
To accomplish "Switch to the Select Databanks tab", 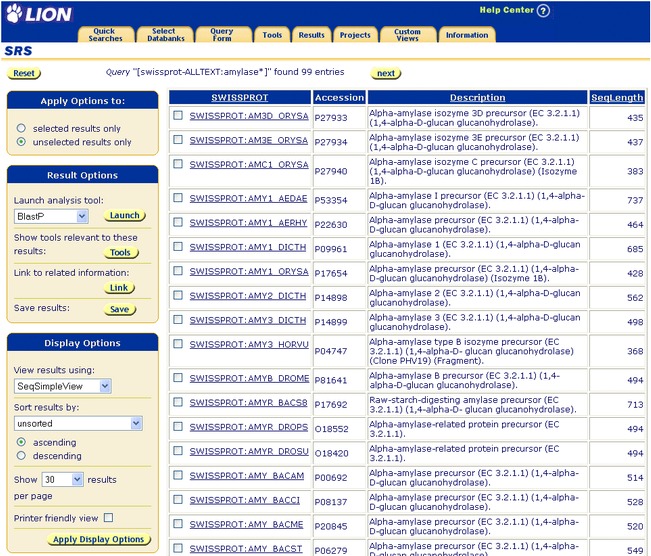I will point(165,34).
